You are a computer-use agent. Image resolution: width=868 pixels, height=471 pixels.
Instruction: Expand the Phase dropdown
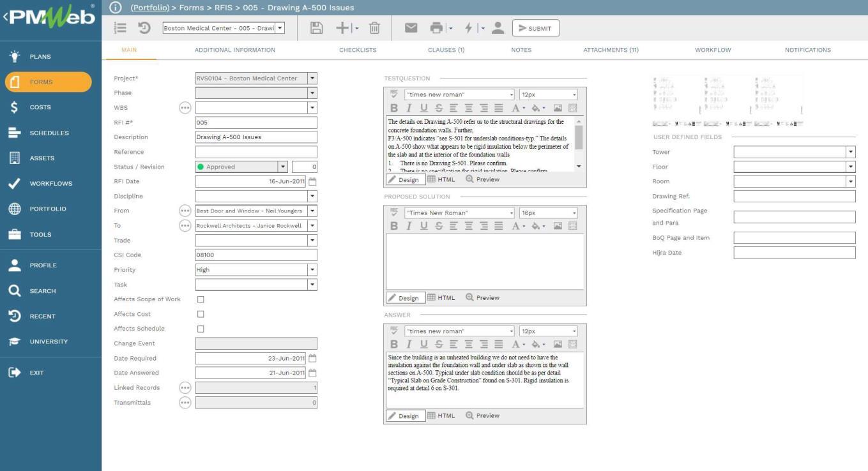coord(312,93)
